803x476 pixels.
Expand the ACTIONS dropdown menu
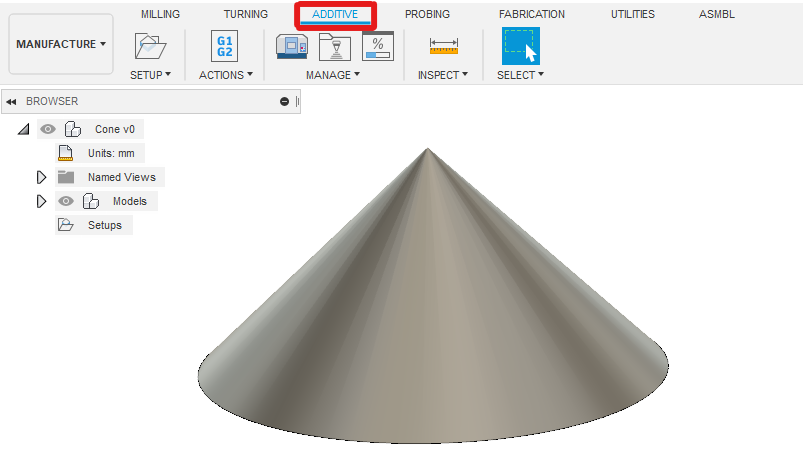[226, 75]
